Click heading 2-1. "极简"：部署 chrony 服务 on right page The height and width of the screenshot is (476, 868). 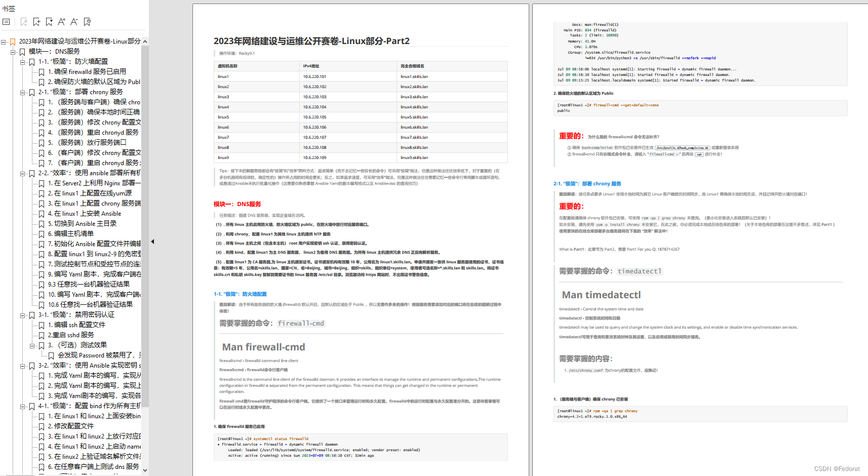click(587, 184)
